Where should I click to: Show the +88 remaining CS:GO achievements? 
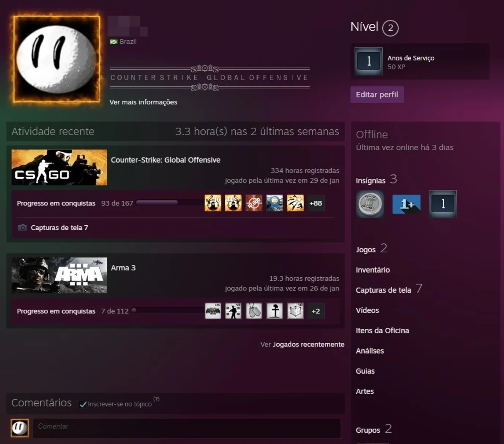(316, 203)
